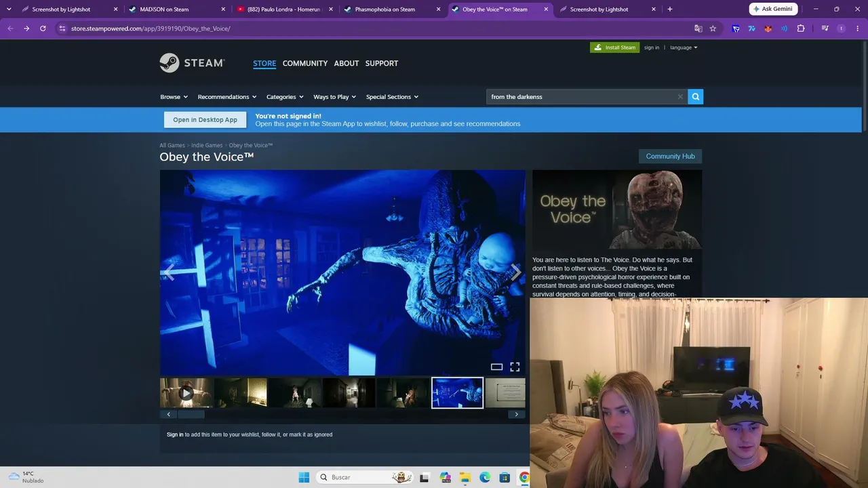Click the Install Steam button

[x=614, y=47]
